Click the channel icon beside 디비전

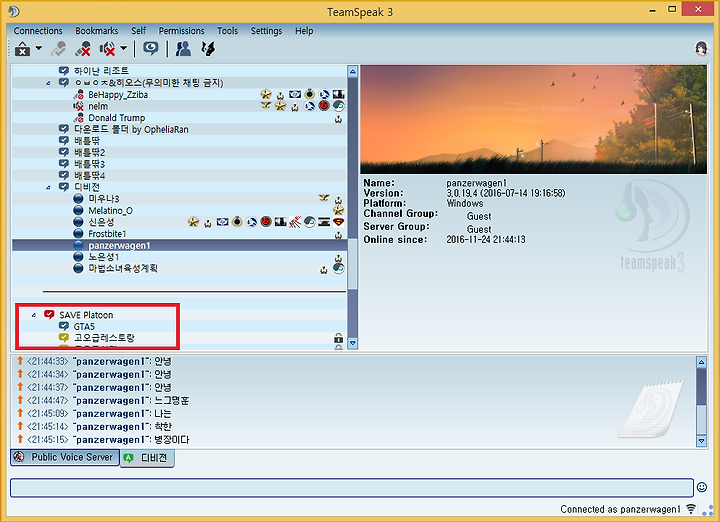64,187
